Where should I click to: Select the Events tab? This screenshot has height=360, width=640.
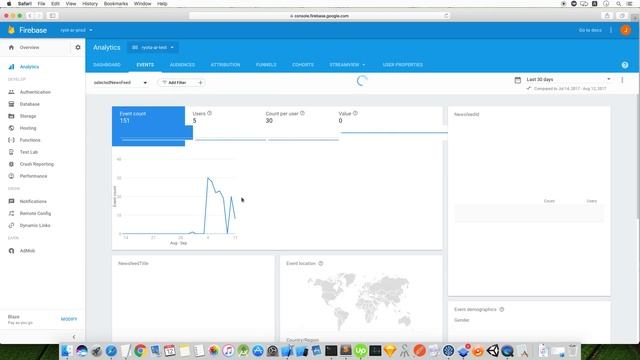(x=145, y=65)
